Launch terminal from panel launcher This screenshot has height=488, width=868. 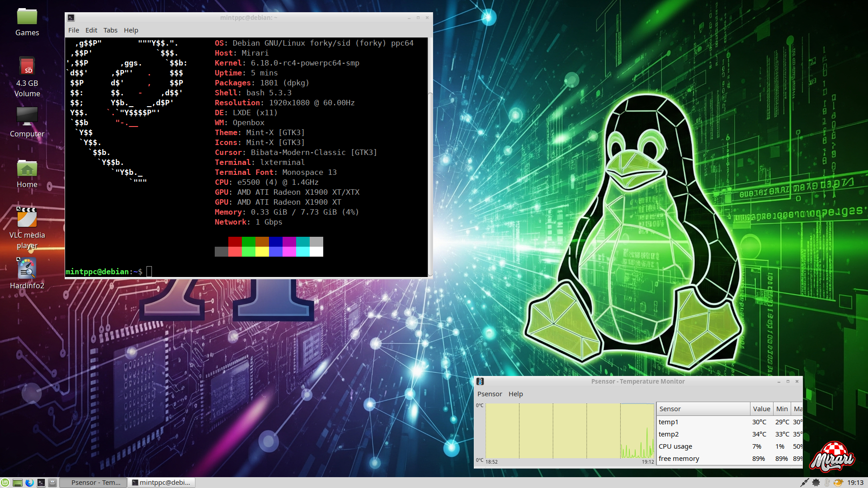(x=41, y=483)
